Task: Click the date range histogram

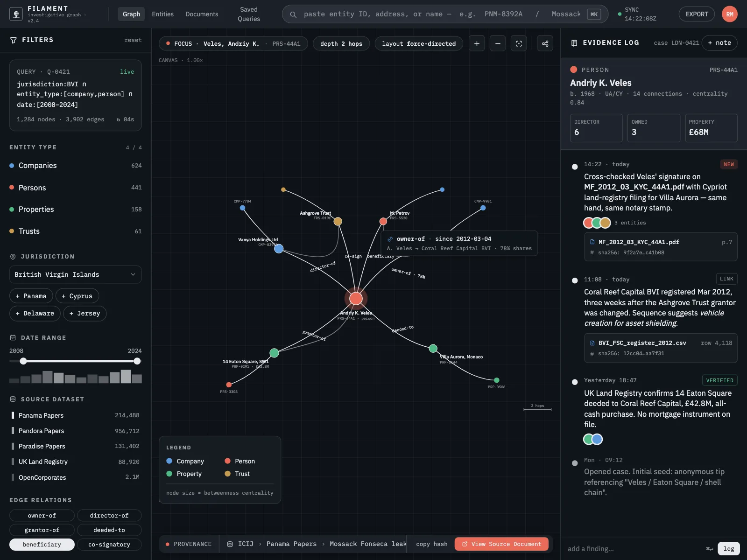Action: [x=76, y=376]
